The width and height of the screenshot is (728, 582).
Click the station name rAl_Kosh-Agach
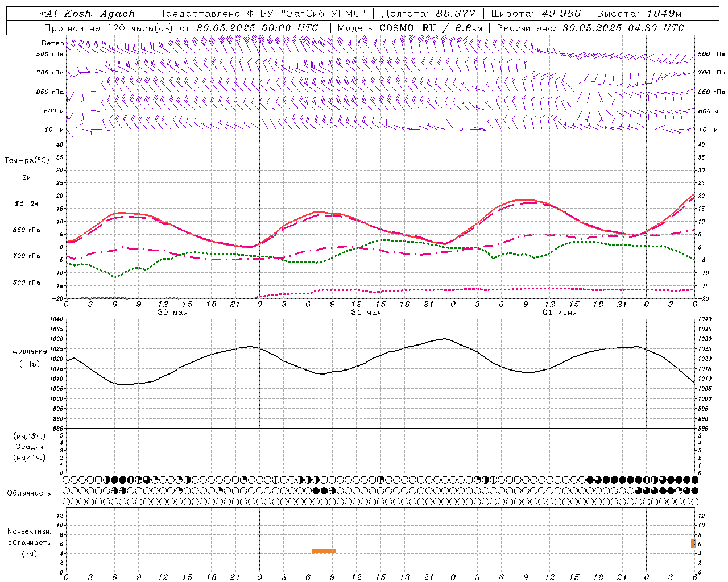click(x=88, y=14)
